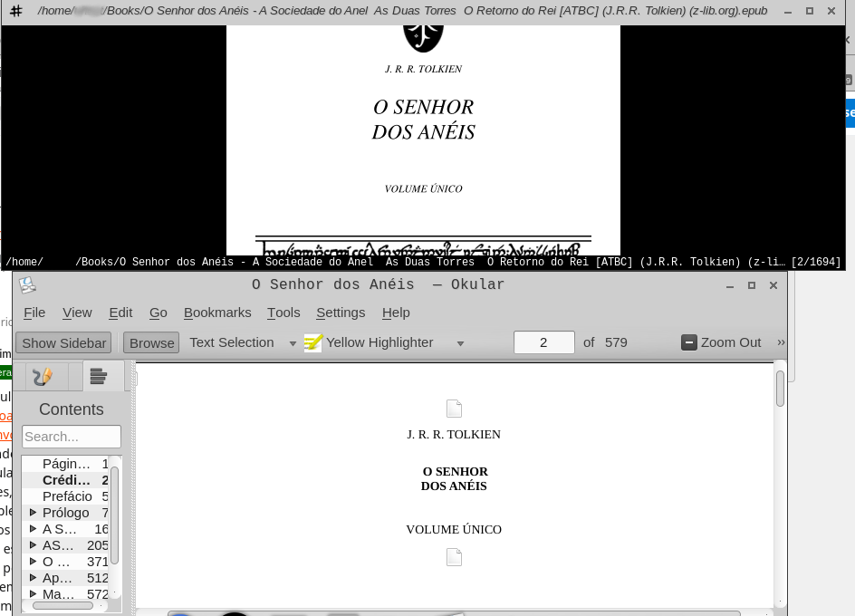Click 'O SENHOR DOS ANÉIS' heading in Okular page
The width and height of the screenshot is (855, 616).
point(455,478)
